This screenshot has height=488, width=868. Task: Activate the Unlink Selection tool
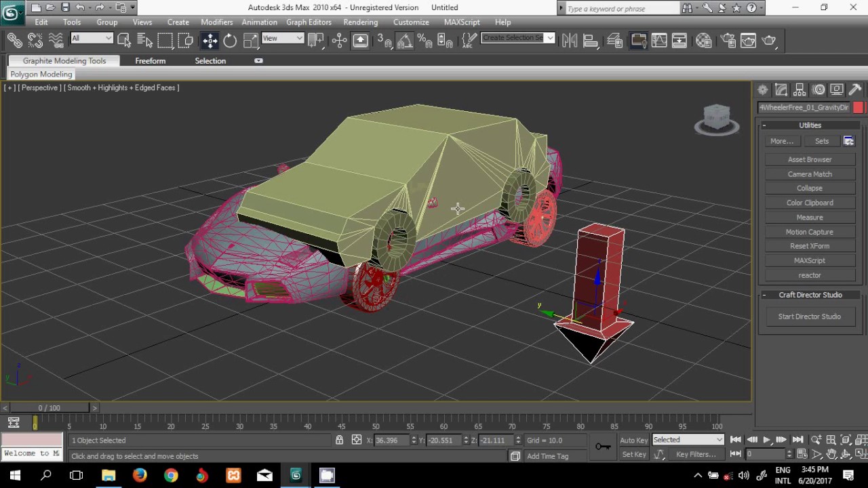[x=35, y=41]
